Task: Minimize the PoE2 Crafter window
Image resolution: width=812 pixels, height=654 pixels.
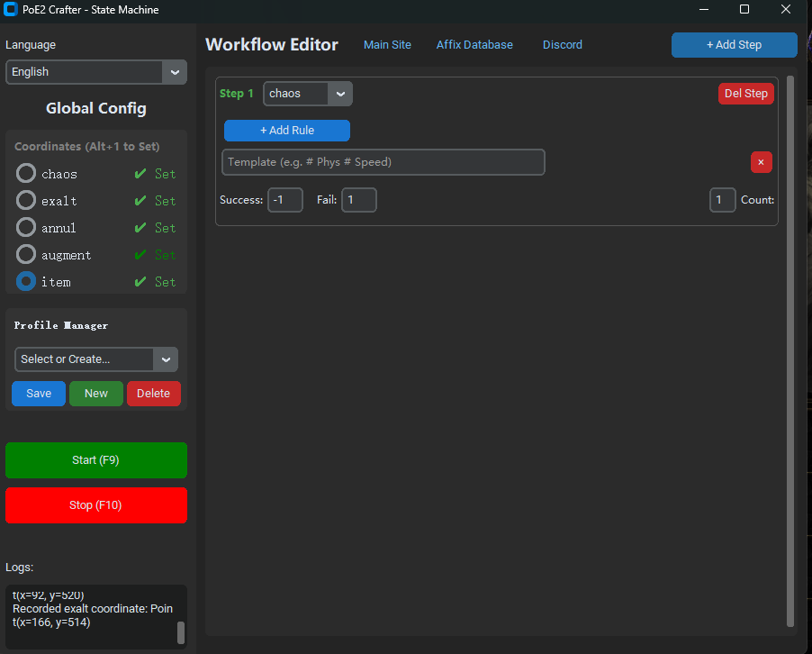Action: click(x=704, y=9)
